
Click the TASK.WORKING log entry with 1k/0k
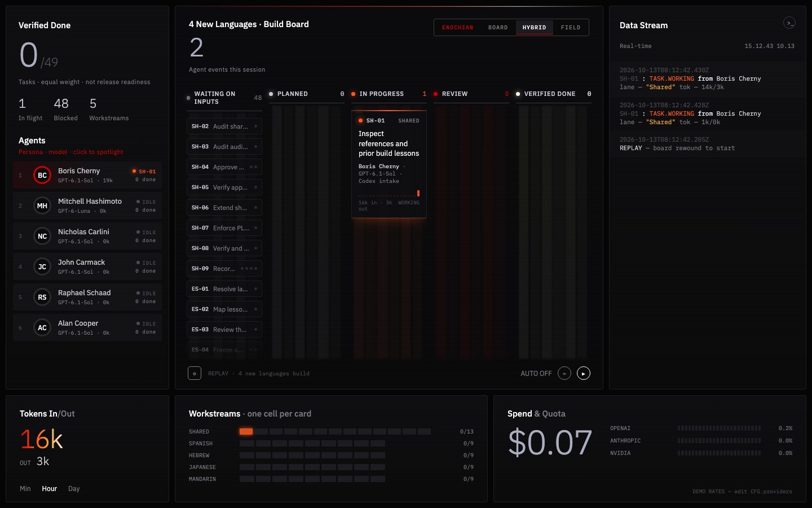pyautogui.click(x=707, y=114)
